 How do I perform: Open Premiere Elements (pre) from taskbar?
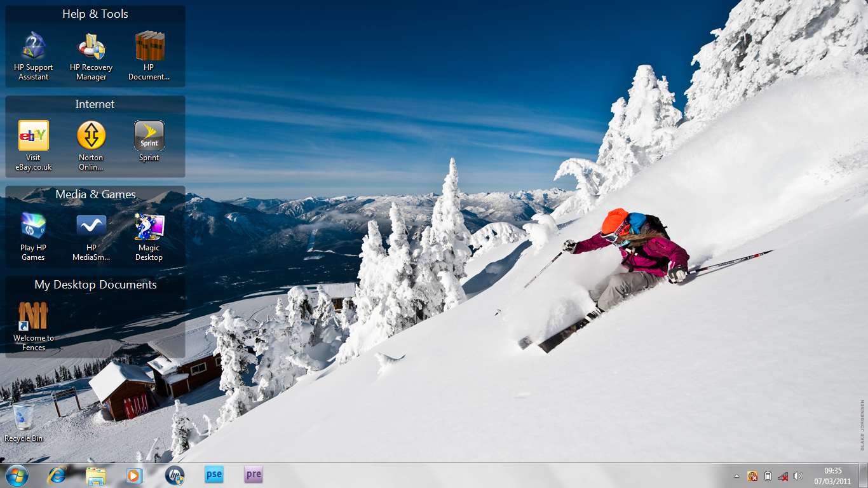[x=254, y=475]
